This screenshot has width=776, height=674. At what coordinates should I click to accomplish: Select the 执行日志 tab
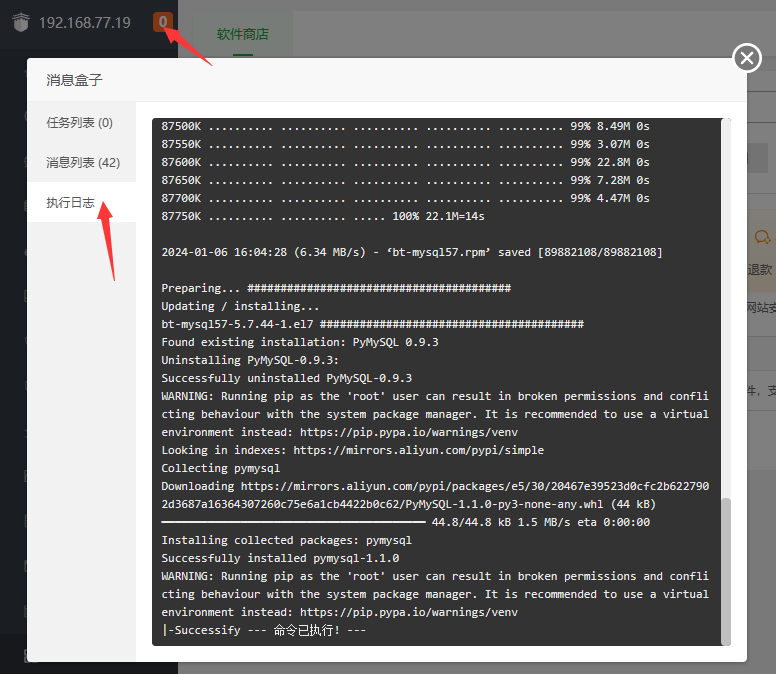82,202
